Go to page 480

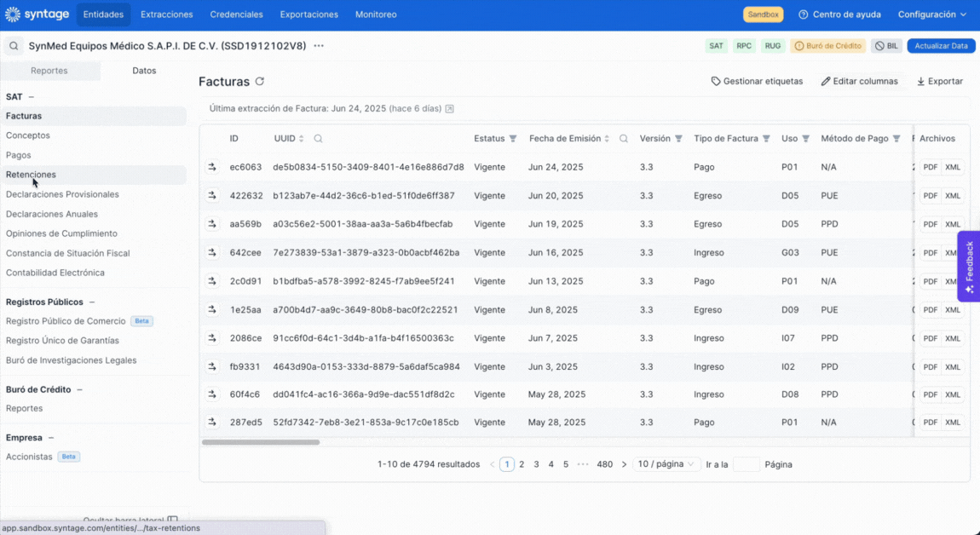click(x=604, y=464)
